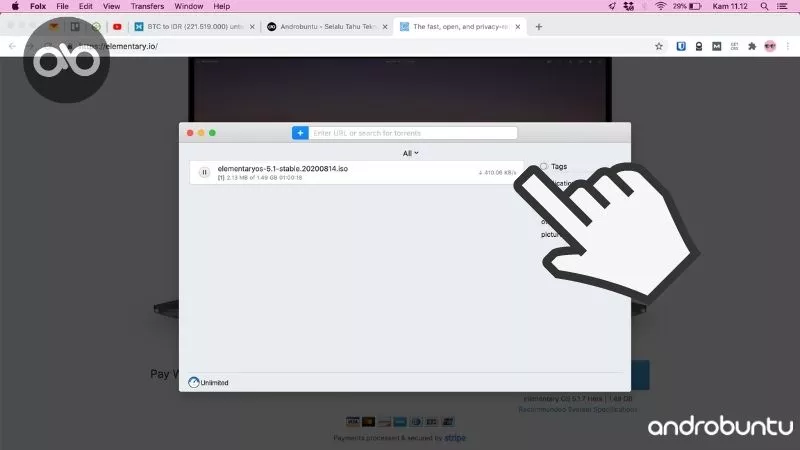The width and height of the screenshot is (800, 450).
Task: Open the Edit menu
Action: pos(86,6)
